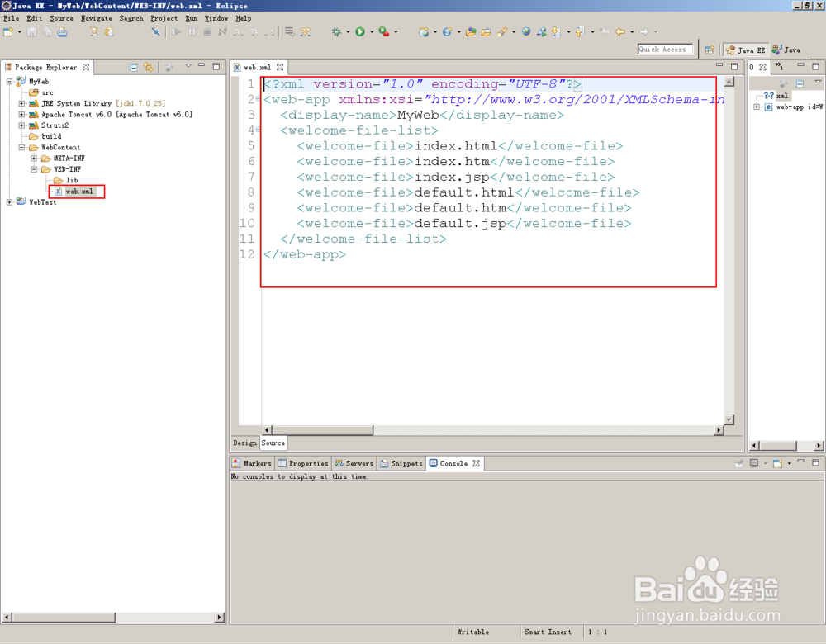Switch to the Markers tab
The width and height of the screenshot is (826, 644).
click(x=252, y=463)
